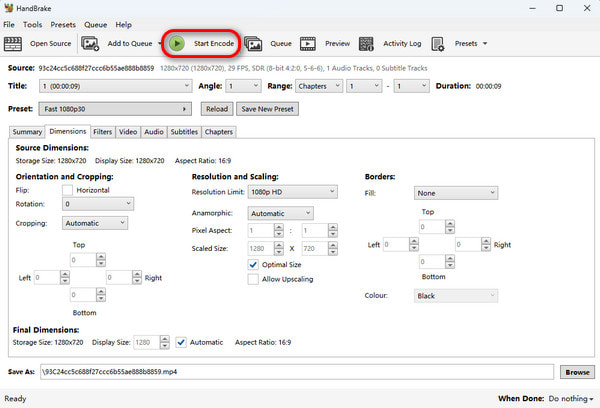Image resolution: width=600 pixels, height=408 pixels.
Task: Click the Activity Log label
Action: 402,44
